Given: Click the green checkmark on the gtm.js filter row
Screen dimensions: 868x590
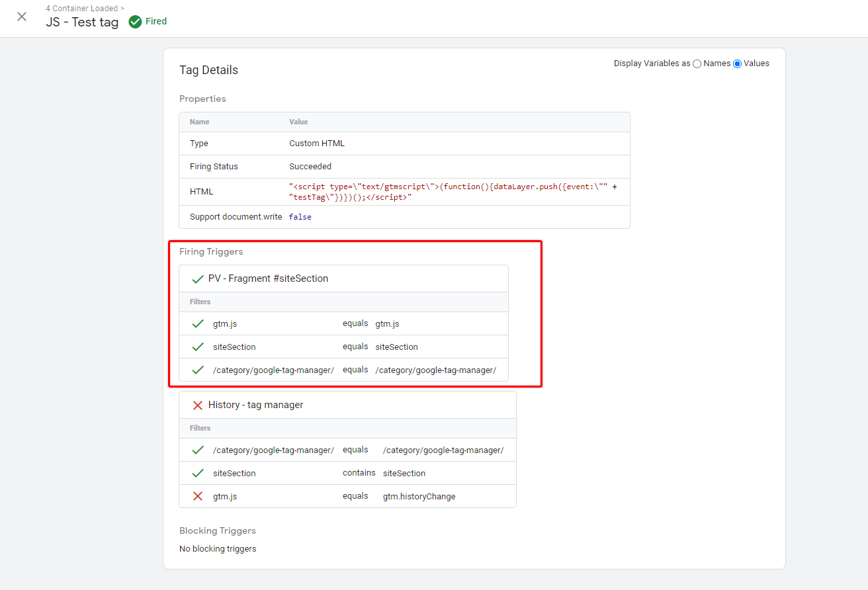Looking at the screenshot, I should point(196,323).
